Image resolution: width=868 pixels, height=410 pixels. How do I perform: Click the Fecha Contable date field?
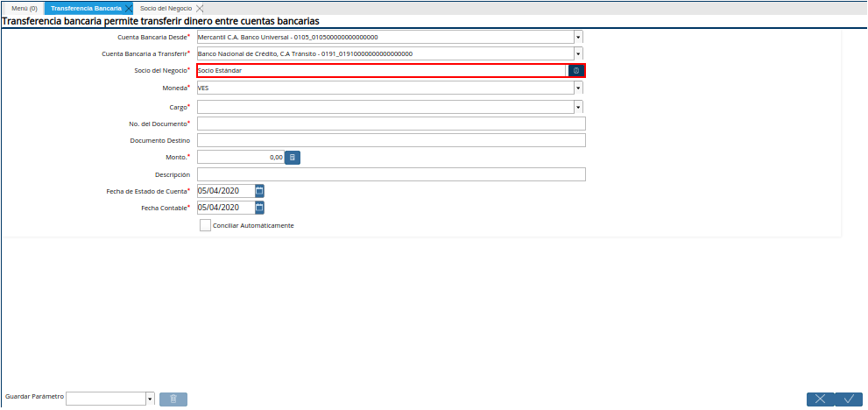[226, 208]
